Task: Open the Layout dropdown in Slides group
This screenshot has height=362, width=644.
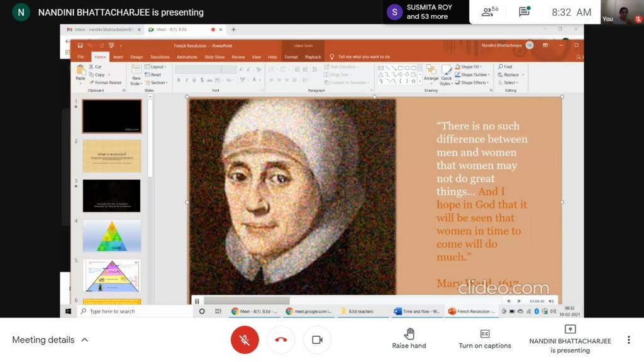Action: point(157,67)
